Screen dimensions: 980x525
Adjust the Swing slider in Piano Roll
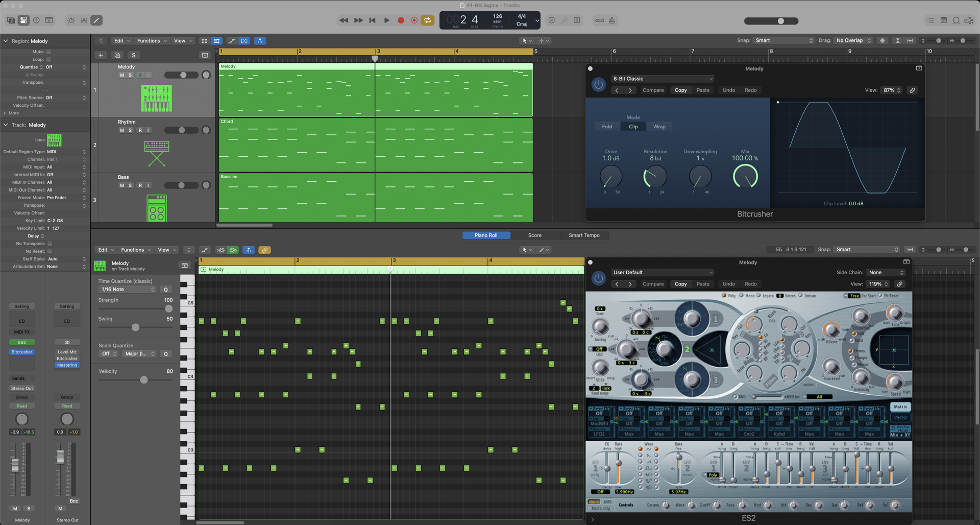(135, 327)
